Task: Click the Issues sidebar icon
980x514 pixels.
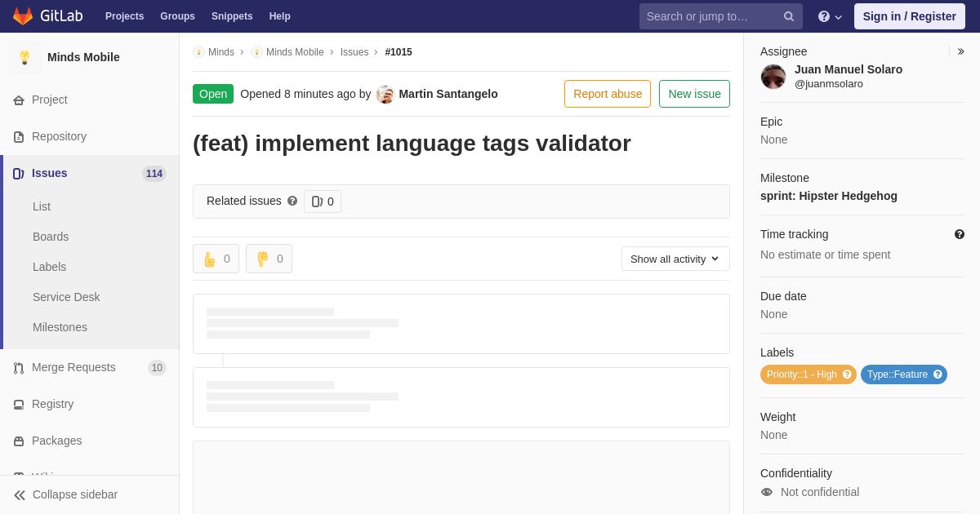Action: [19, 174]
